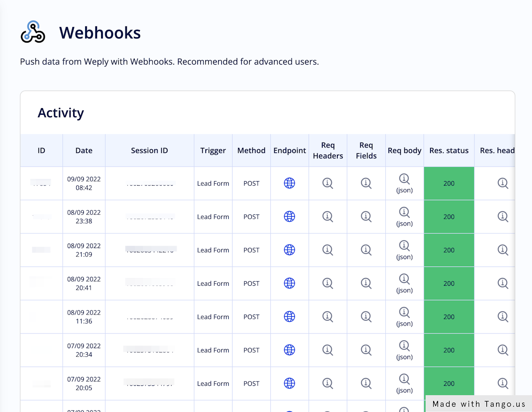View Res. headers for 08/09 2022 11:36 row

(x=503, y=317)
